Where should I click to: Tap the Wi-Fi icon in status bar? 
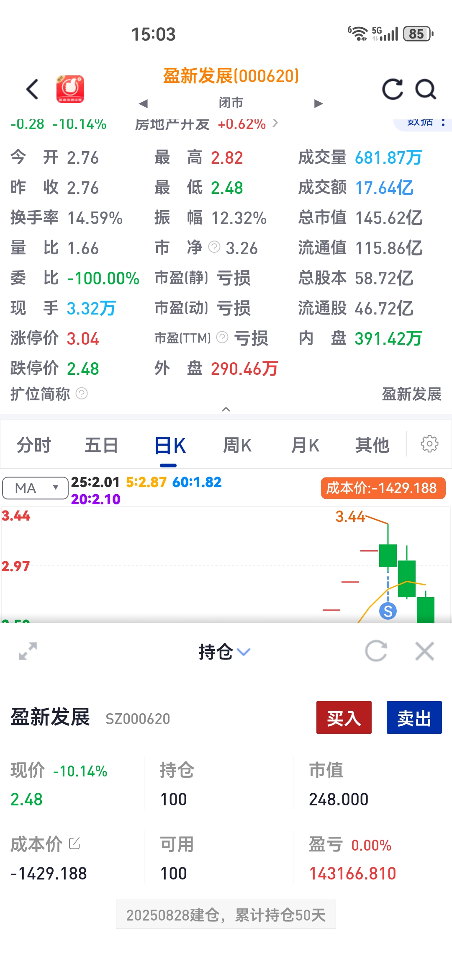[x=358, y=34]
